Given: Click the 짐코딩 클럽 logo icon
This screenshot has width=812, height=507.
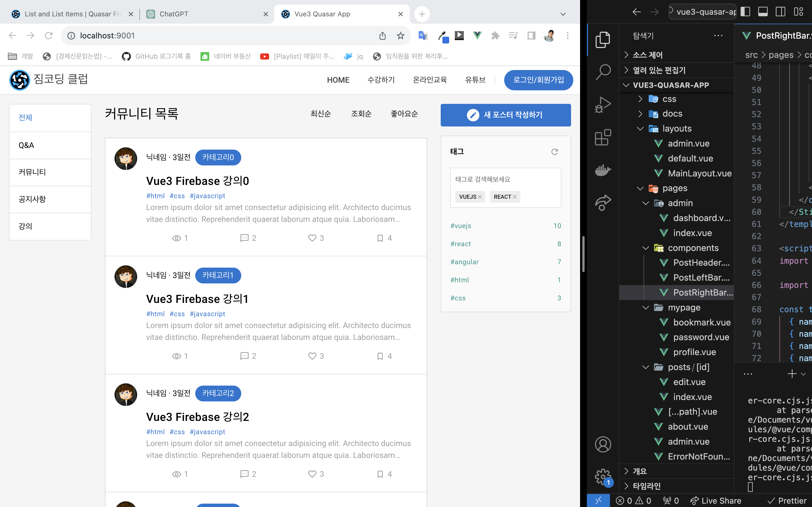Looking at the screenshot, I should (x=20, y=80).
